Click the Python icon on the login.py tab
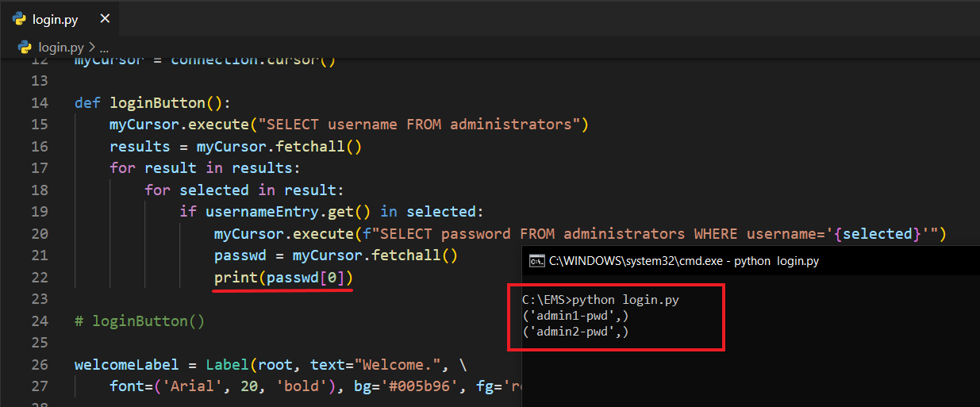Viewport: 980px width, 407px height. click(19, 19)
